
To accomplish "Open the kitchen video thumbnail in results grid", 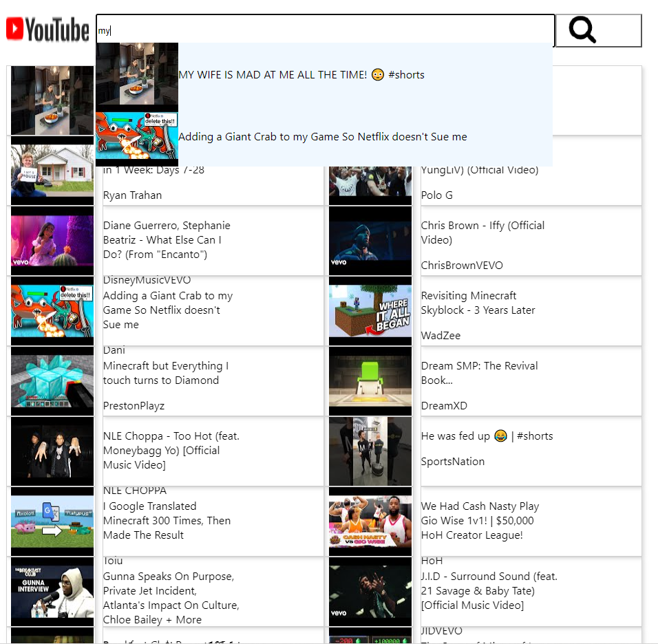I will (52, 100).
